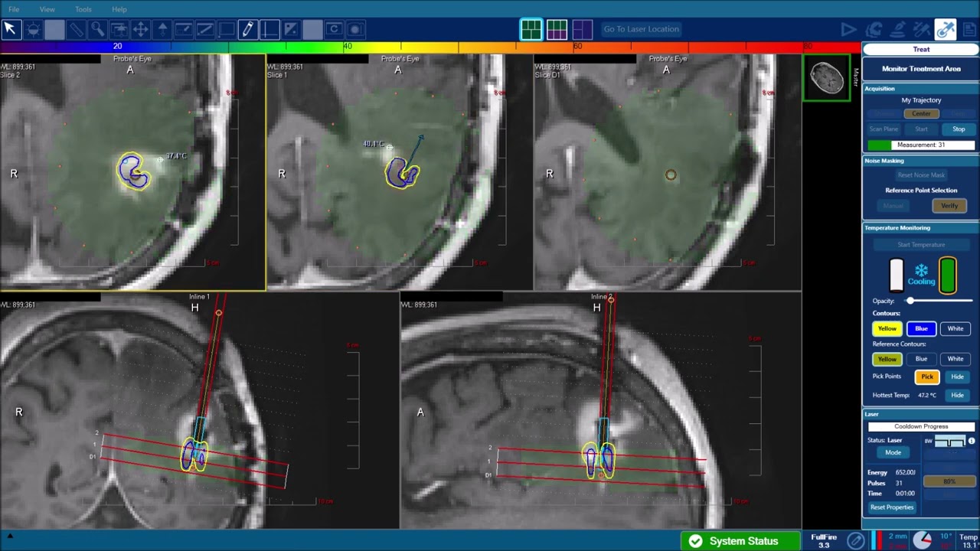Open the View menu
This screenshot has height=551, width=980.
(x=47, y=9)
